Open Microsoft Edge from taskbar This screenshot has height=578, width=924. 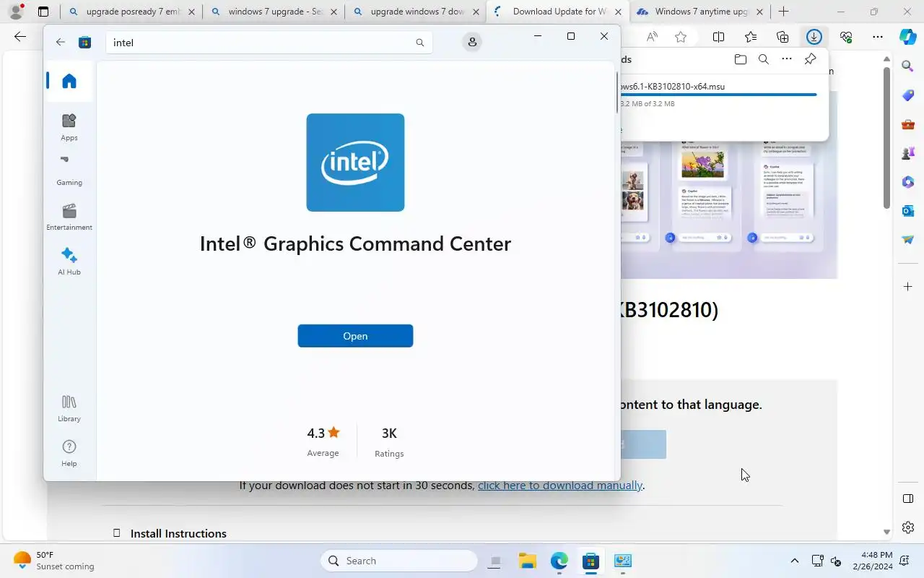[x=559, y=561]
